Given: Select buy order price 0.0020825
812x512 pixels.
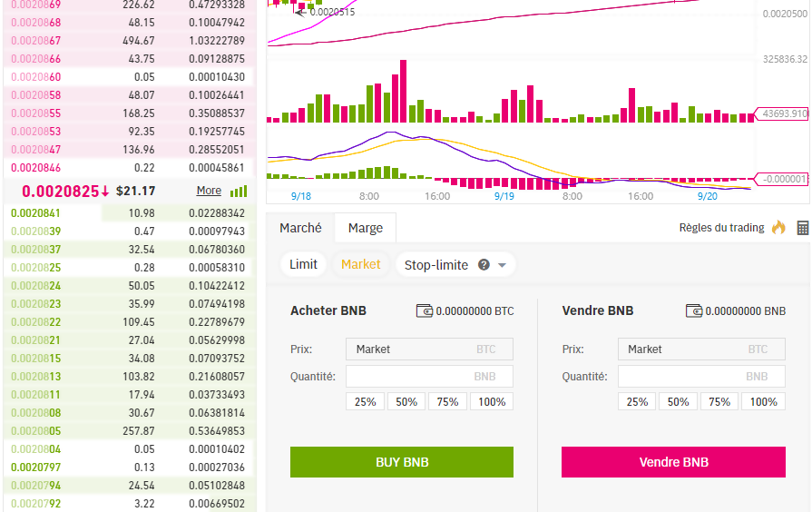Looking at the screenshot, I should click(x=35, y=268).
